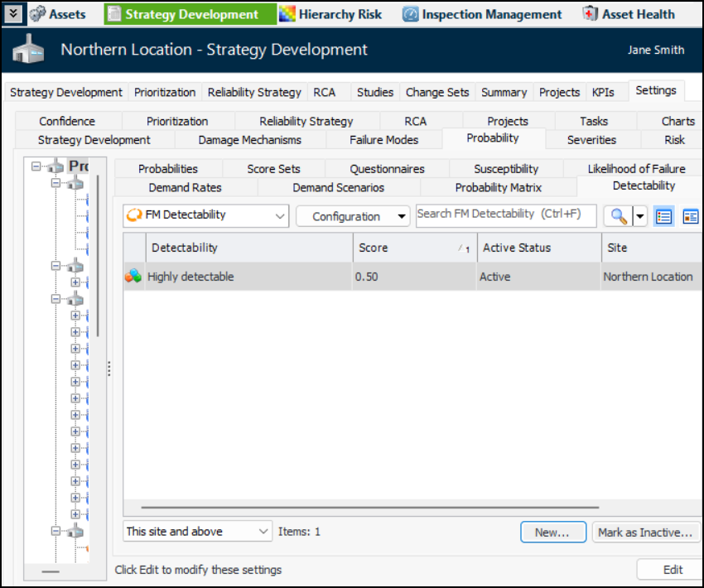Collapse the root tree node

[x=36, y=166]
